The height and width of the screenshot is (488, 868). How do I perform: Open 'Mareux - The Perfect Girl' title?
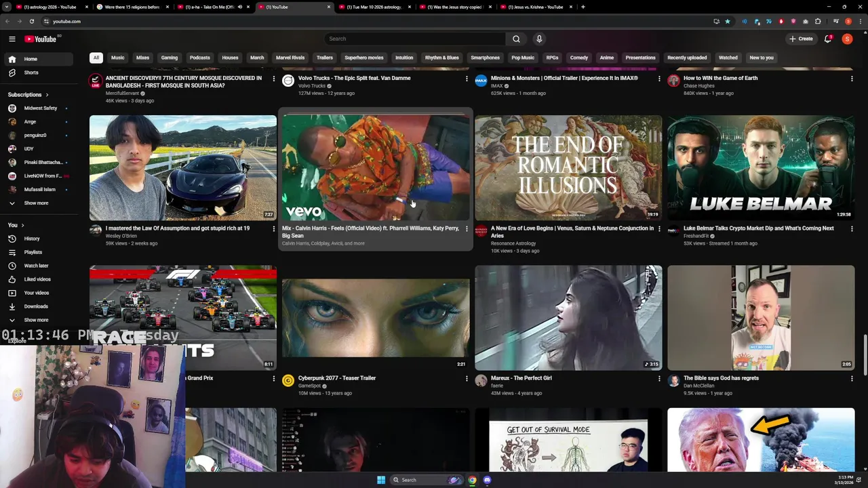click(521, 378)
